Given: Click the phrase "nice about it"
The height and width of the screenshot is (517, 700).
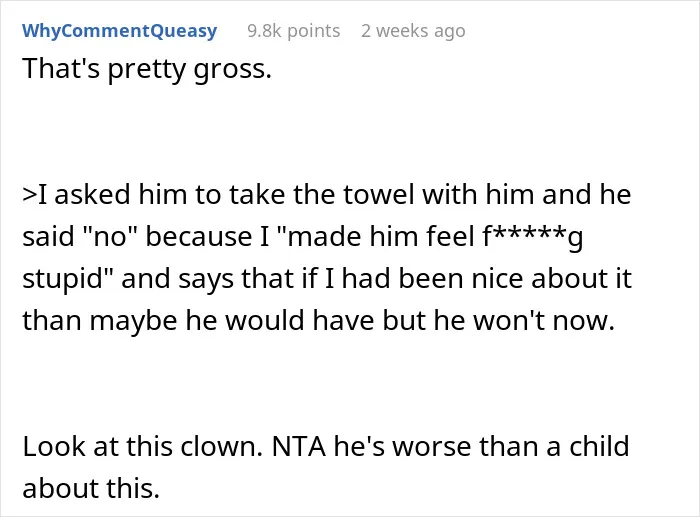Looking at the screenshot, I should 551,279.
